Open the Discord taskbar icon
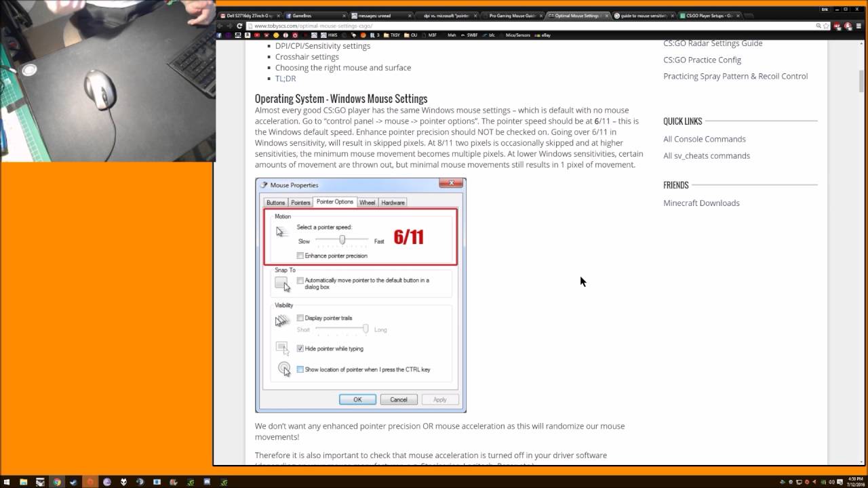Screen dimensions: 868x488 (207, 482)
